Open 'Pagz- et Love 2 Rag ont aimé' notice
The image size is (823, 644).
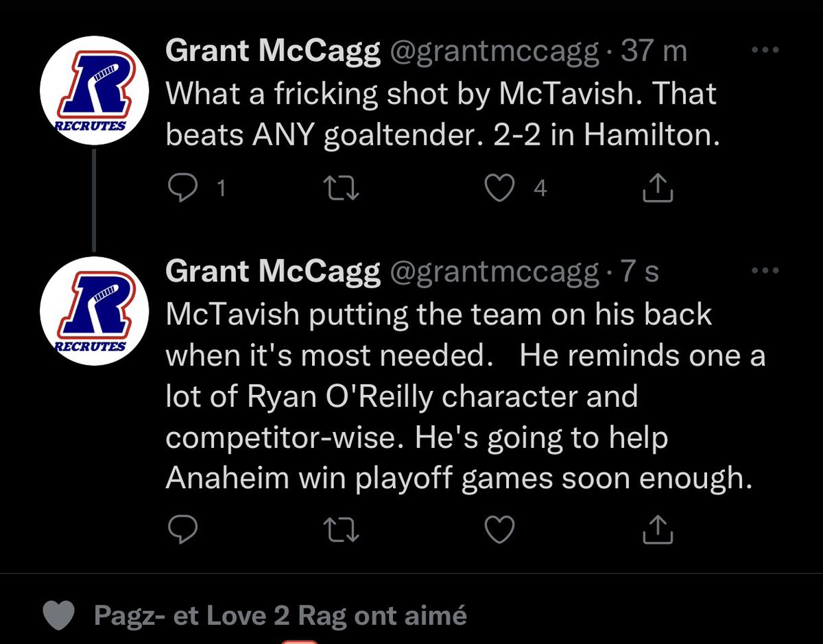click(280, 615)
